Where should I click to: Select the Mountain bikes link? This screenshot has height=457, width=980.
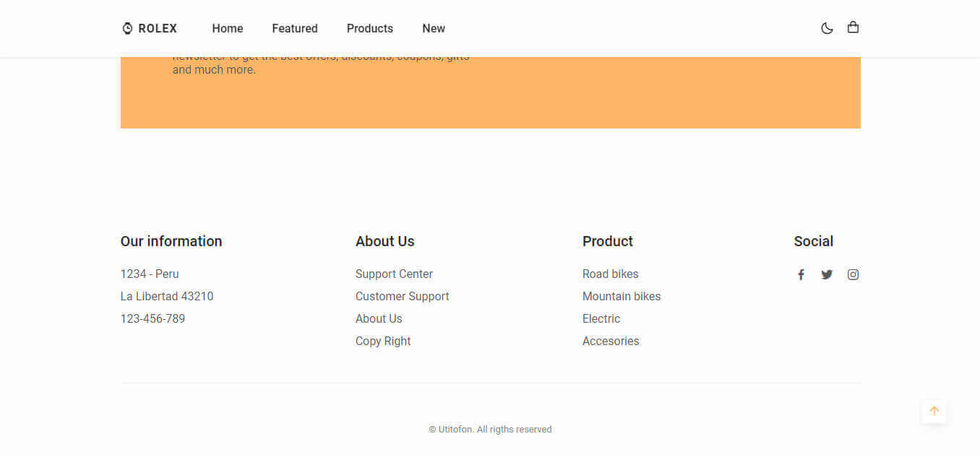pos(622,296)
